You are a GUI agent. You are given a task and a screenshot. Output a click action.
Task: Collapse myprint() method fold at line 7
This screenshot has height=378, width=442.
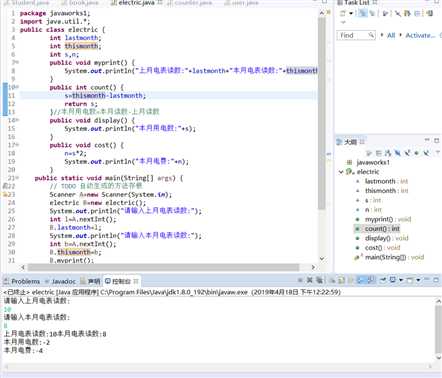click(x=17, y=62)
